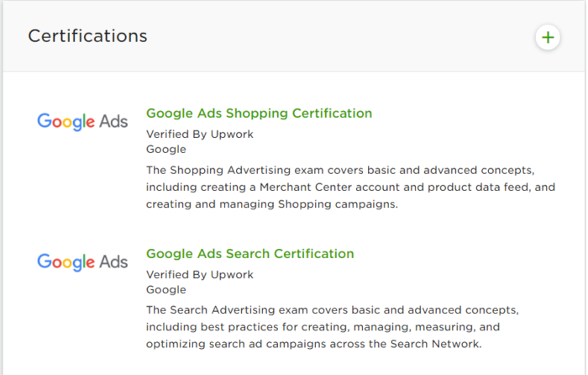The width and height of the screenshot is (588, 375).
Task: Select the Google issuer text under Search Certification
Action: click(x=165, y=290)
